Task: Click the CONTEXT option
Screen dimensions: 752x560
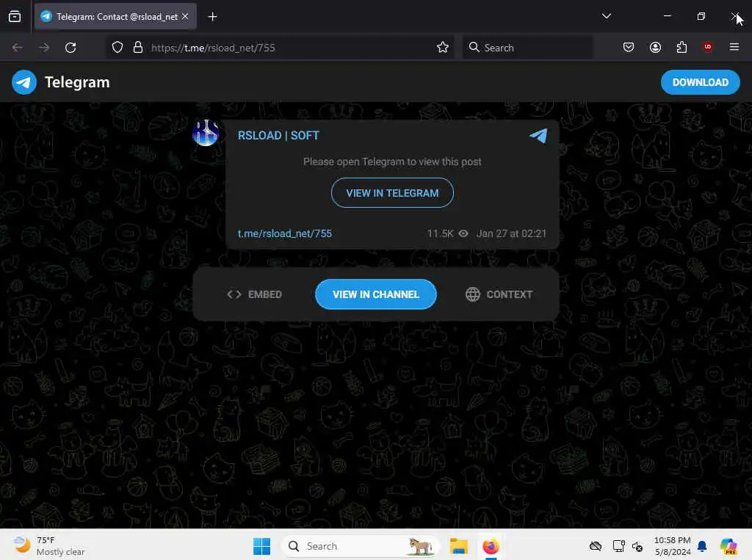Action: click(x=499, y=294)
